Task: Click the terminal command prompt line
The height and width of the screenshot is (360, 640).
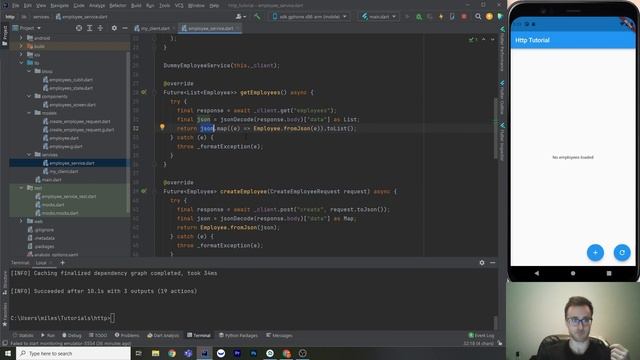Action: coord(63,318)
